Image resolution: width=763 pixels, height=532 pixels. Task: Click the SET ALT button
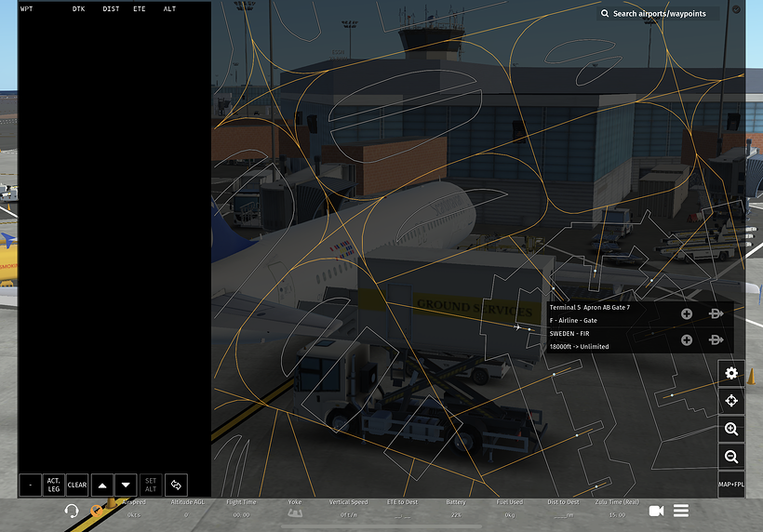tap(151, 485)
